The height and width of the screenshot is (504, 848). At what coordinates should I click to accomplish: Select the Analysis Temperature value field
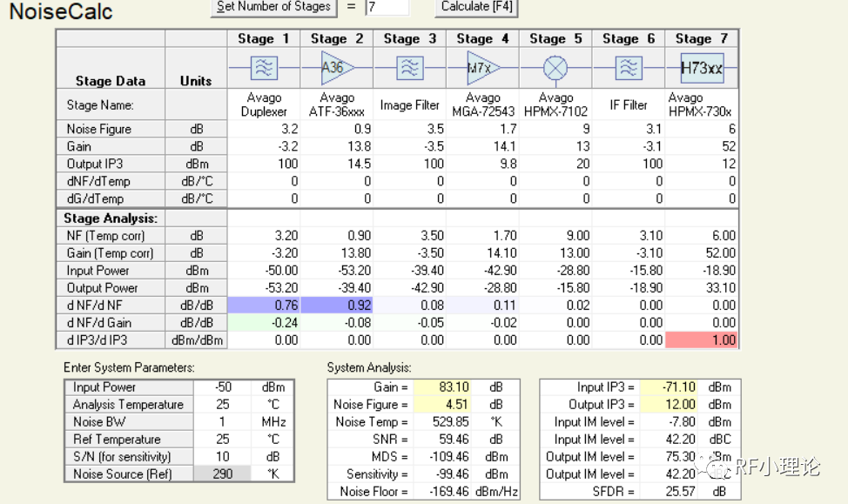(222, 405)
